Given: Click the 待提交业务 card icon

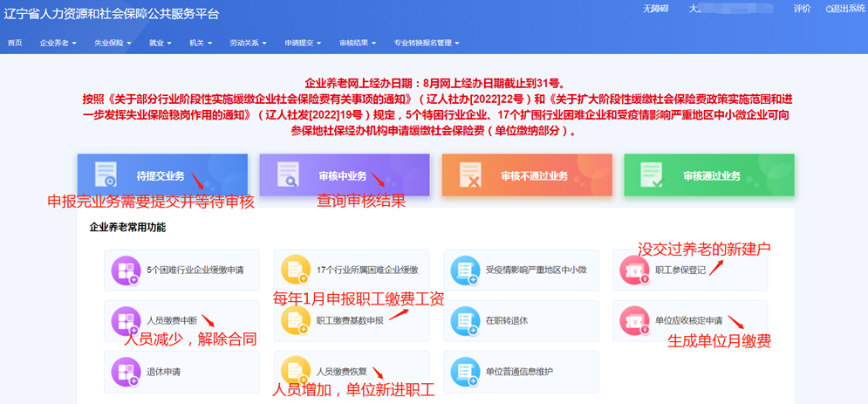Looking at the screenshot, I should (106, 175).
